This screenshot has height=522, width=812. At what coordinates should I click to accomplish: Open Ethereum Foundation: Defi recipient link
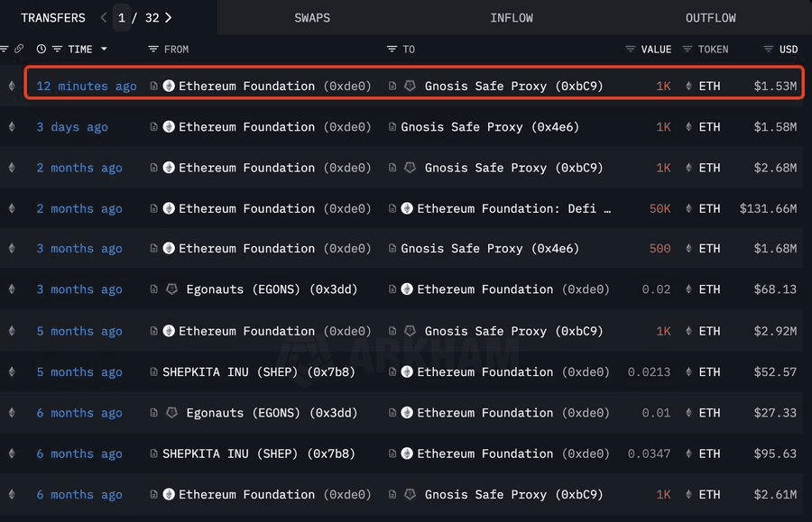(x=513, y=208)
